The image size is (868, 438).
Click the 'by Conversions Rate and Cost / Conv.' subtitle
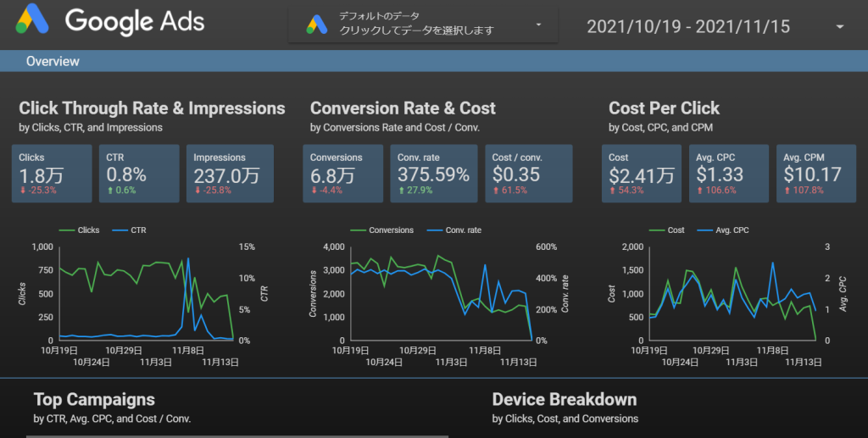(395, 128)
